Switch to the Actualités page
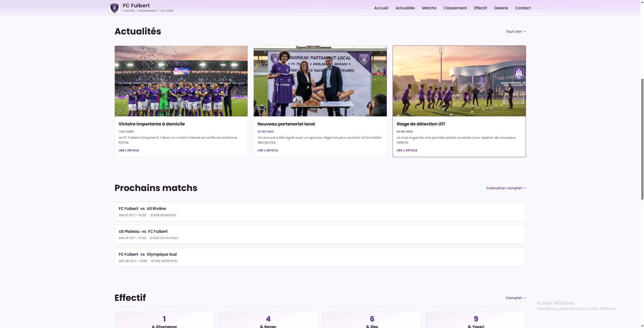The image size is (644, 328). coord(405,8)
